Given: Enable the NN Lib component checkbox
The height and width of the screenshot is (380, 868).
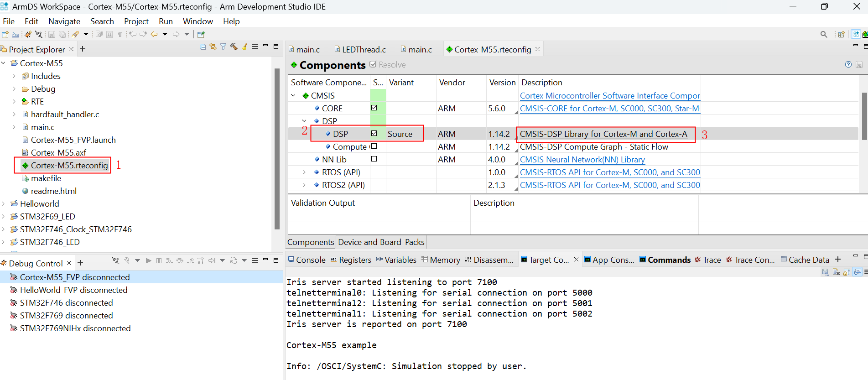Looking at the screenshot, I should [374, 159].
